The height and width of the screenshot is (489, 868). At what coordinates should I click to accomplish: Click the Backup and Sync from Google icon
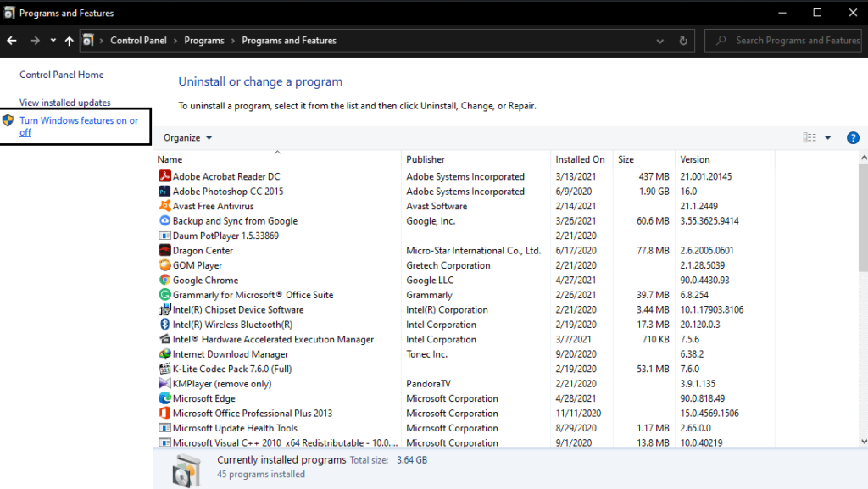[164, 220]
